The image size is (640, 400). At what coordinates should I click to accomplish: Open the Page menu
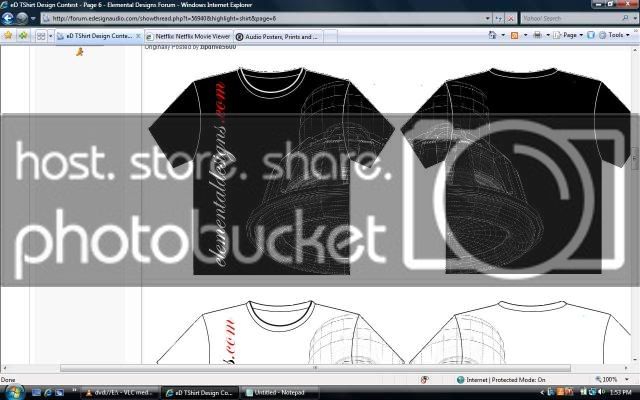click(568, 36)
